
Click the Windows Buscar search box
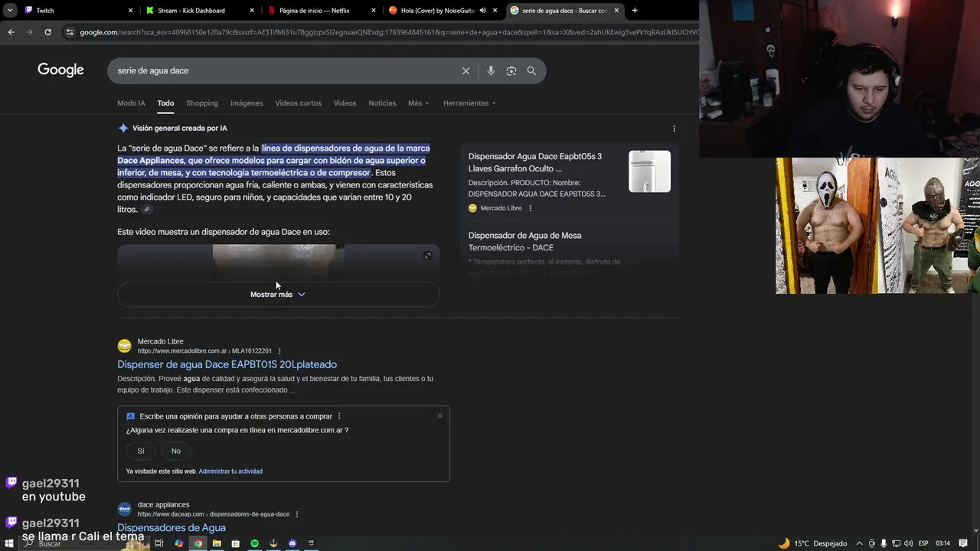click(x=84, y=543)
